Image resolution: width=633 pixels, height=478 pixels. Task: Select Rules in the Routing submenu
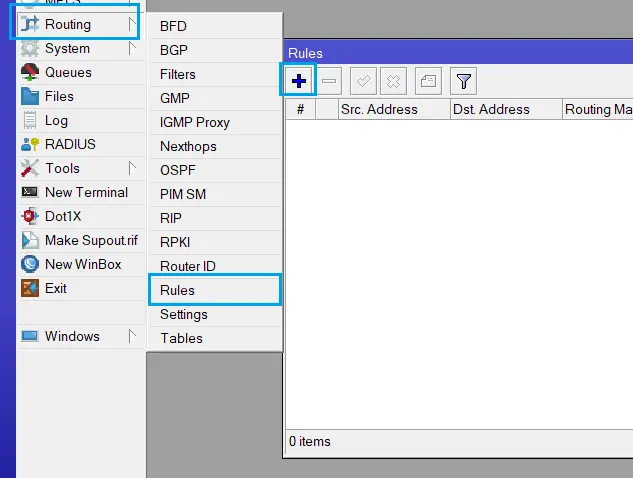(x=177, y=290)
